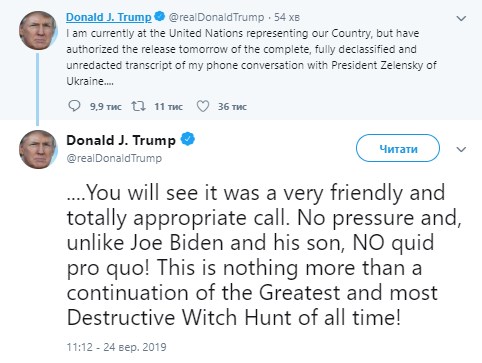
Task: Open the 11:12 - 24 вер. 2019 timestamp
Action: click(116, 347)
